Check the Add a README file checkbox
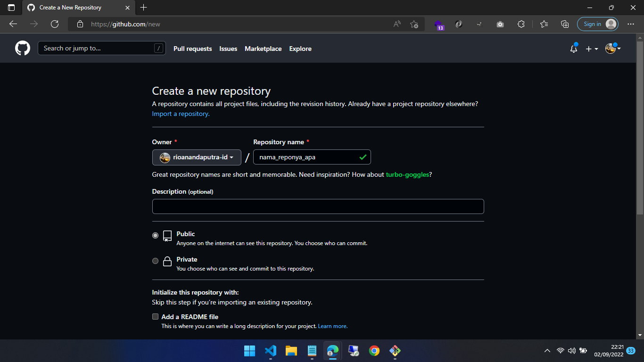Screen dimensions: 644x362 [x=155, y=317]
